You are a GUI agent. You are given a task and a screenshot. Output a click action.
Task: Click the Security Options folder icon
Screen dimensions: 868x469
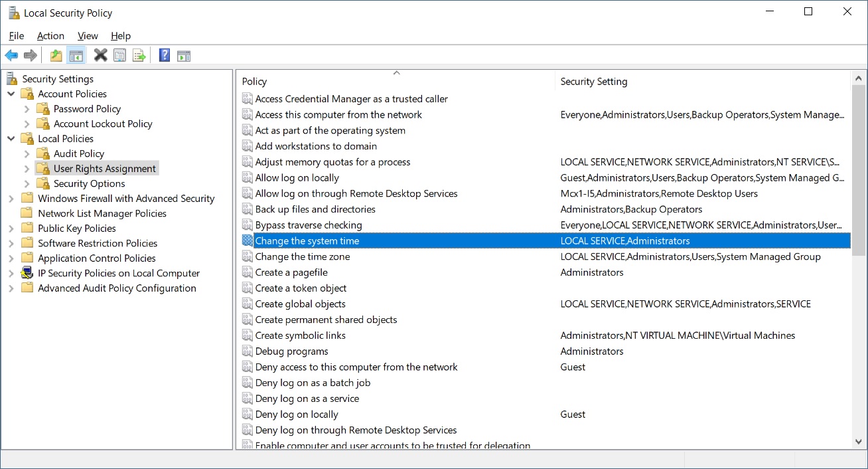pos(43,183)
